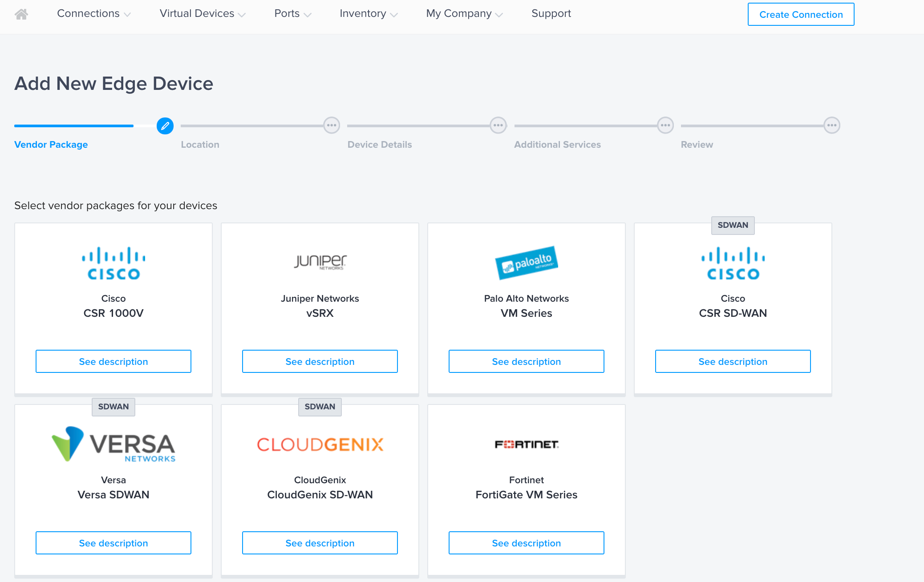See description for Juniper vSRX
Image resolution: width=924 pixels, height=582 pixels.
(320, 361)
